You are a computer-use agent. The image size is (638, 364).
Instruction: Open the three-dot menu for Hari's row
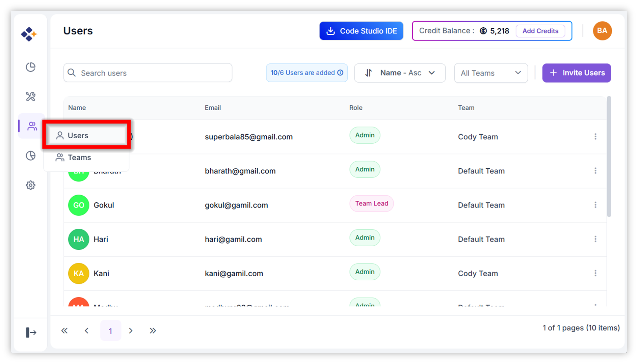click(x=595, y=239)
